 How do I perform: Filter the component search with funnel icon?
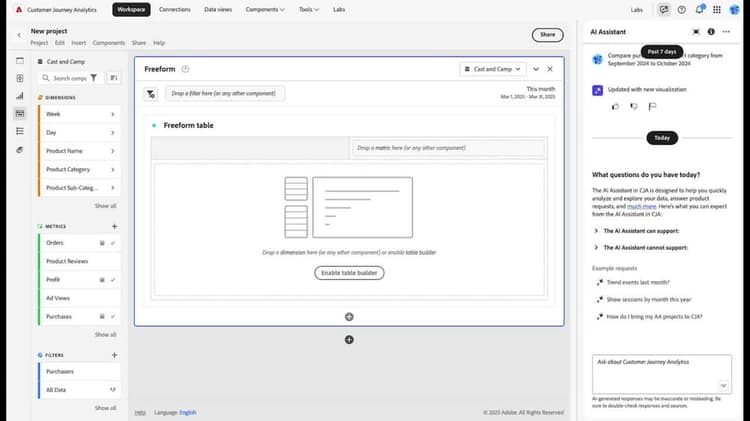[x=94, y=78]
